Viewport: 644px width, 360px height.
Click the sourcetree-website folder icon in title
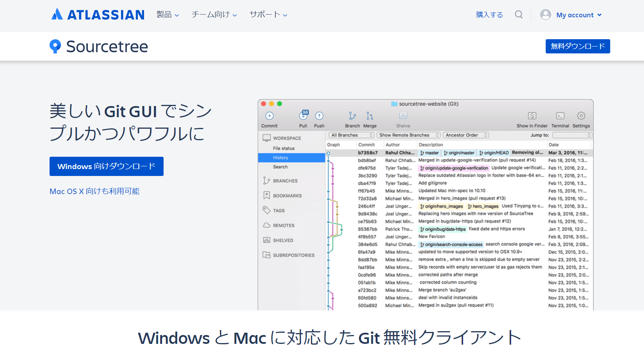[394, 104]
